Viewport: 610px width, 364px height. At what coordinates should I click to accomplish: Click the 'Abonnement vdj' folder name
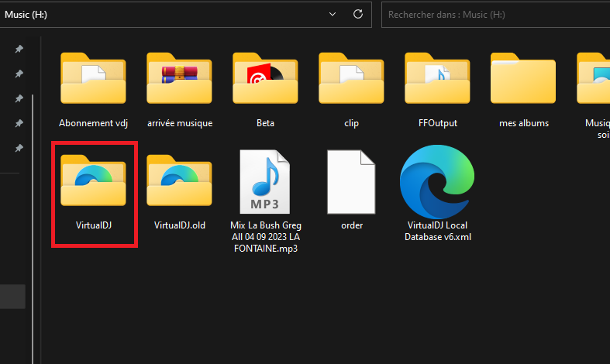93,123
